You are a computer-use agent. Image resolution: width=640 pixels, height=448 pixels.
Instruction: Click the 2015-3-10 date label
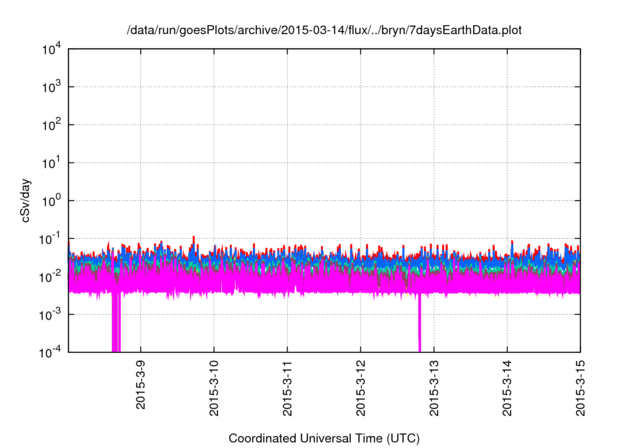click(x=214, y=388)
